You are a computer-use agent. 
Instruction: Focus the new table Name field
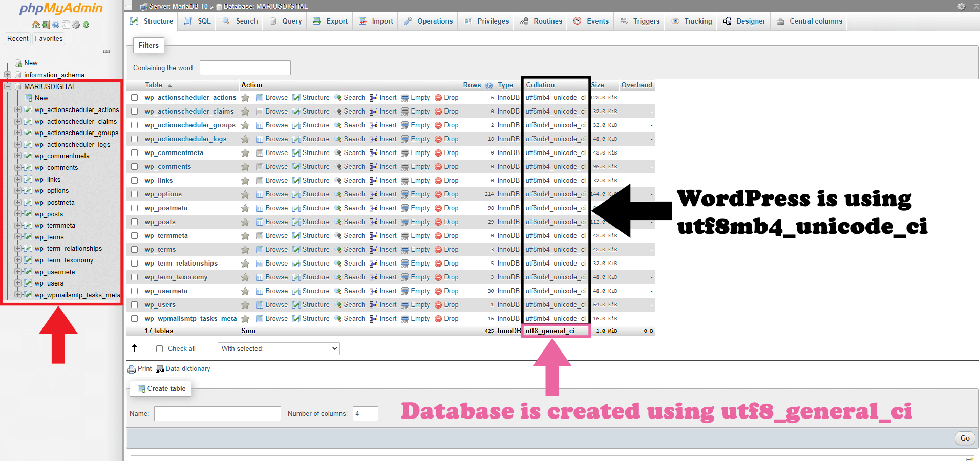click(x=218, y=413)
